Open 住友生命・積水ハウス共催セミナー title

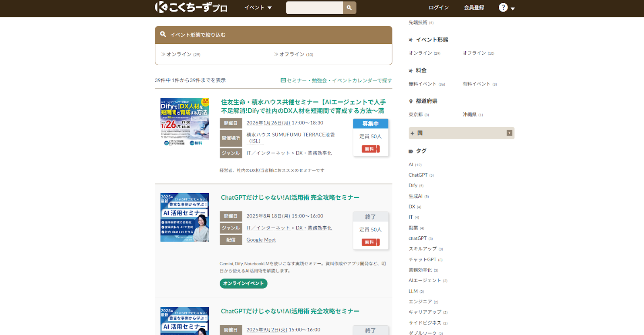(303, 106)
